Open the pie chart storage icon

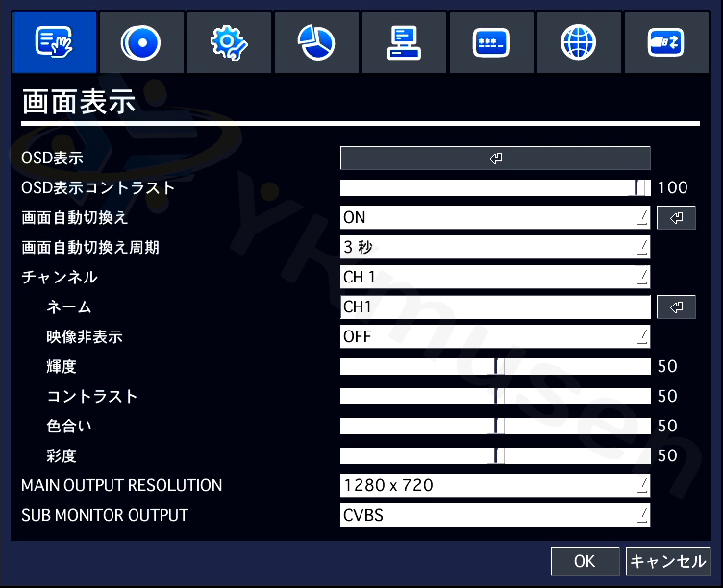tap(316, 43)
